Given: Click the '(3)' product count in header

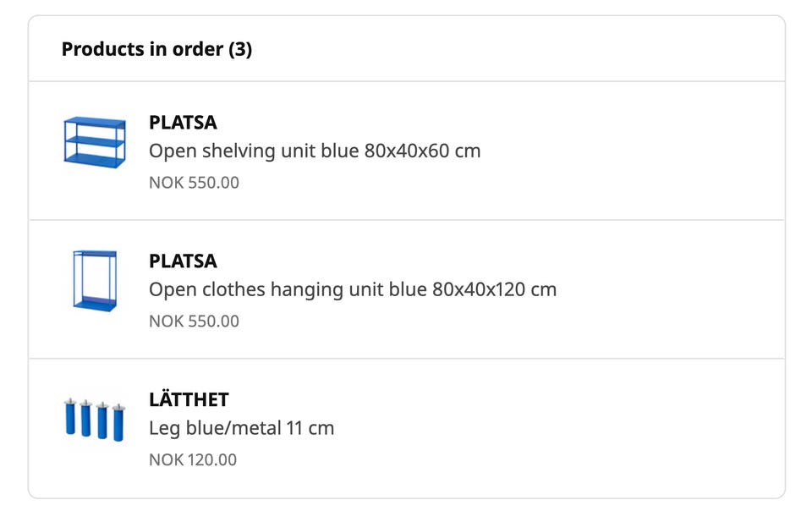Looking at the screenshot, I should click(x=240, y=49).
